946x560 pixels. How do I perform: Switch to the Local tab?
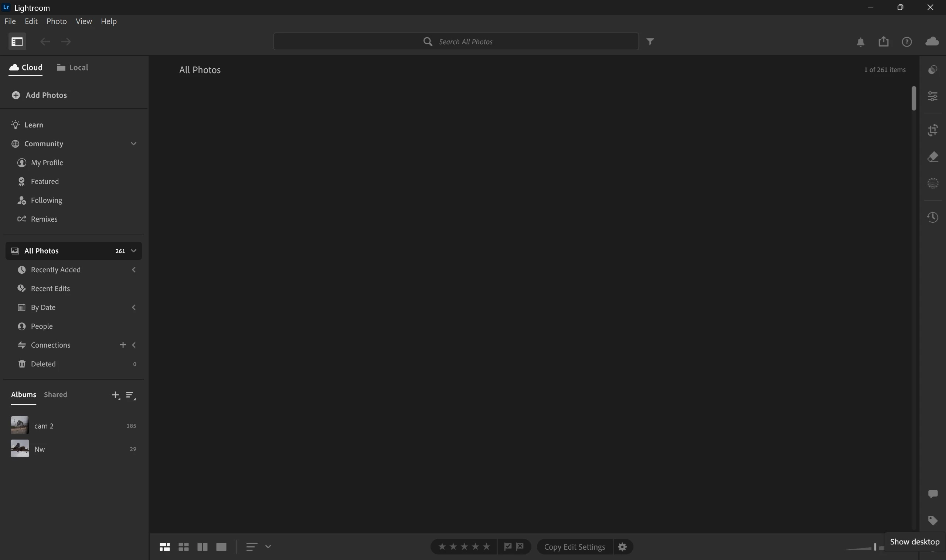click(x=72, y=68)
